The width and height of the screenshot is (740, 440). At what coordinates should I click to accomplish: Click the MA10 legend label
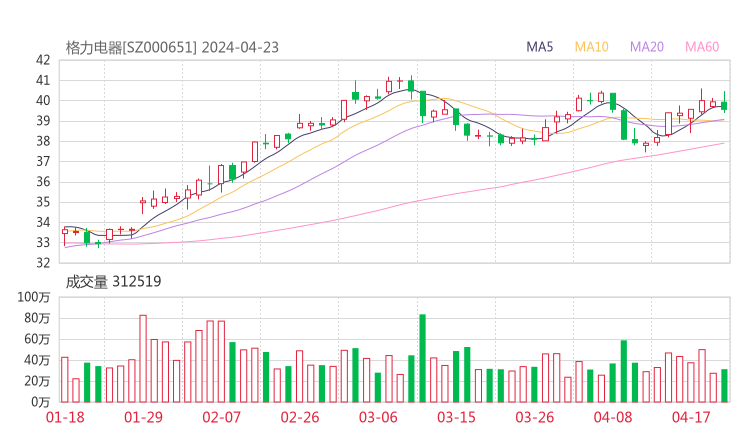pyautogui.click(x=591, y=47)
